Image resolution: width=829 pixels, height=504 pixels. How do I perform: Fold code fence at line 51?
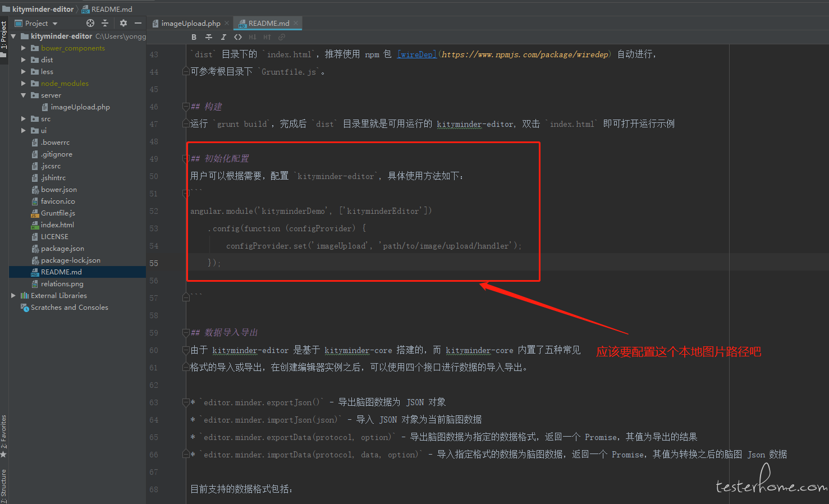pos(186,194)
